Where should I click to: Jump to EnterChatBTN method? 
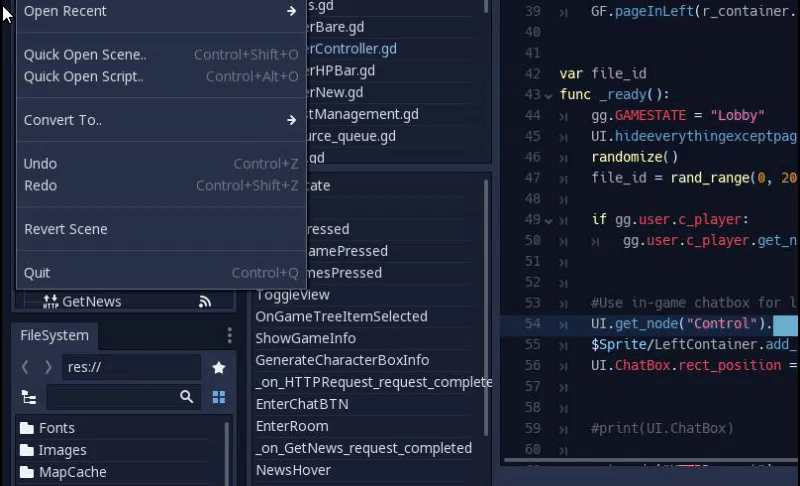click(x=302, y=404)
